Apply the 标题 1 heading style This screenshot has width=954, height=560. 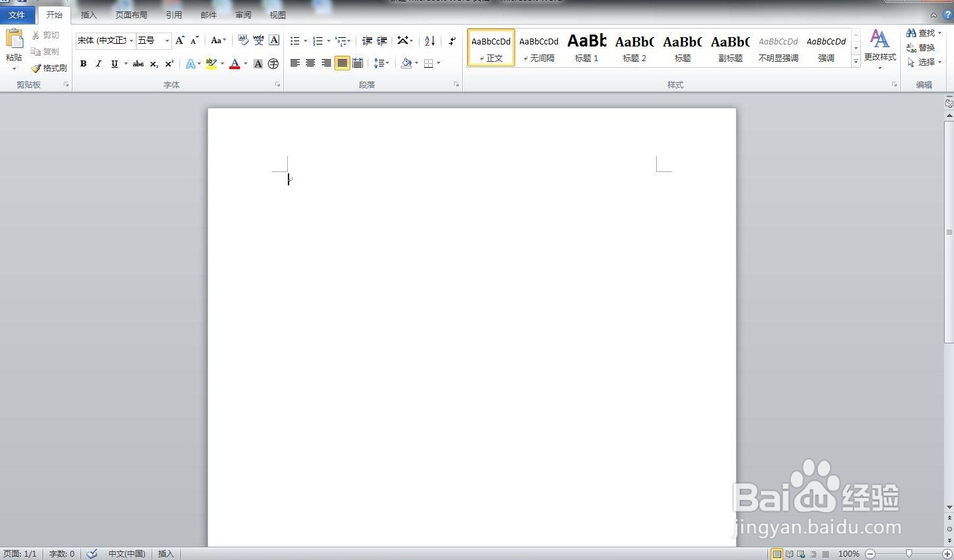pyautogui.click(x=586, y=48)
